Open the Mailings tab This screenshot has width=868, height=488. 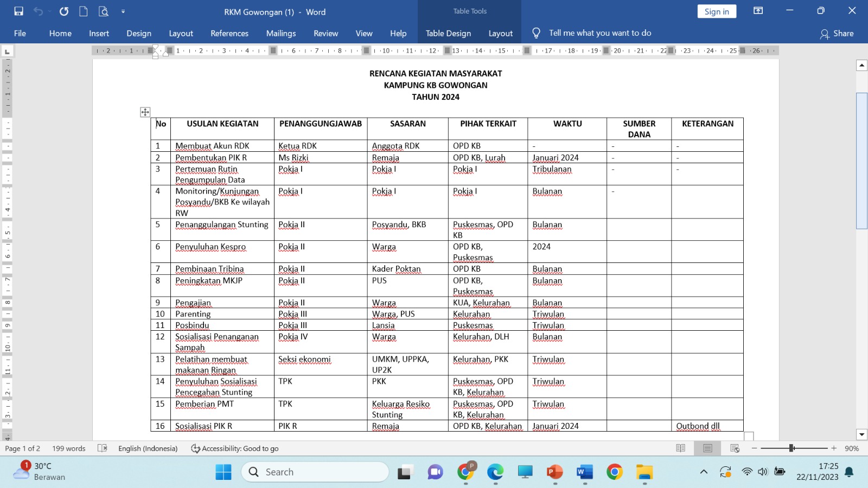(281, 33)
